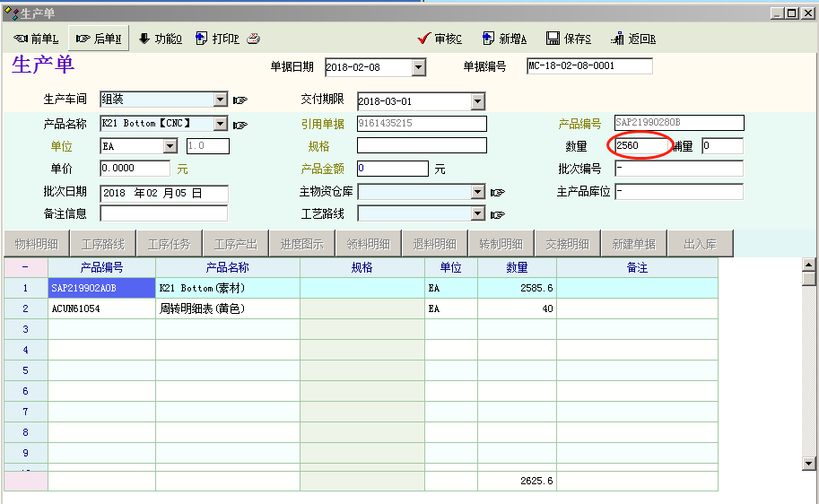Click the hand lookup icon beside 工艺路线
Screen dimensions: 819x504
[498, 213]
